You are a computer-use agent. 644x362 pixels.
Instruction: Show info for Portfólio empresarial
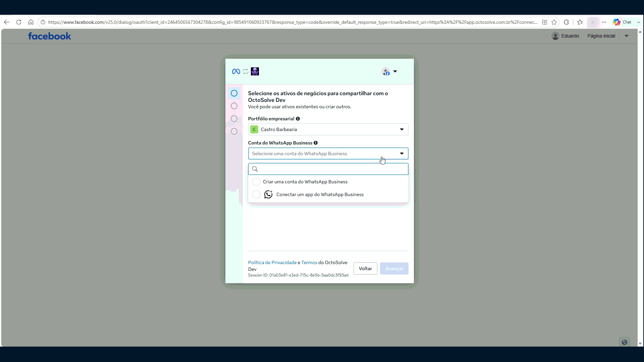(298, 119)
